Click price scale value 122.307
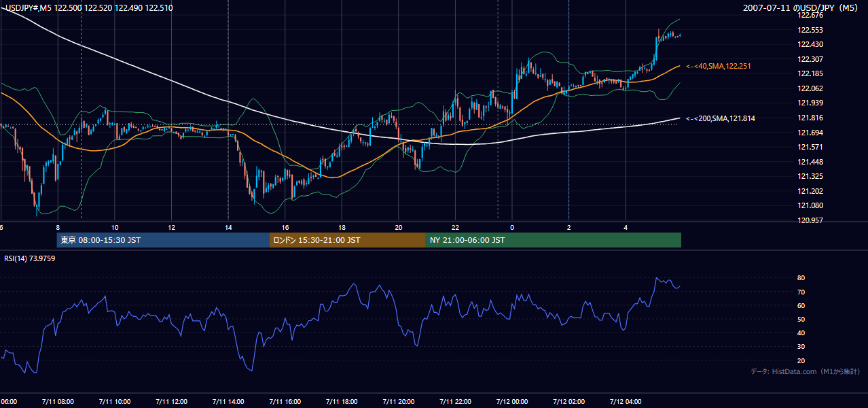 (810, 59)
